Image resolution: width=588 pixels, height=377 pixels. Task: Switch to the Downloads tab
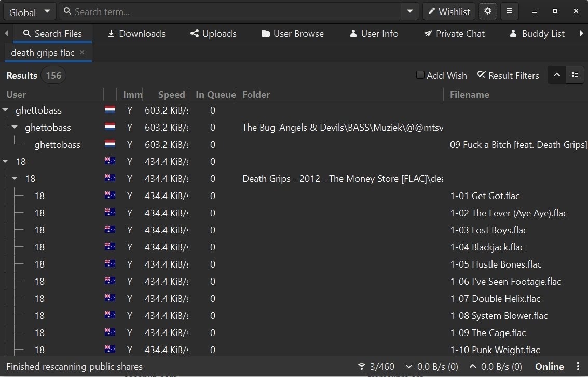[136, 34]
